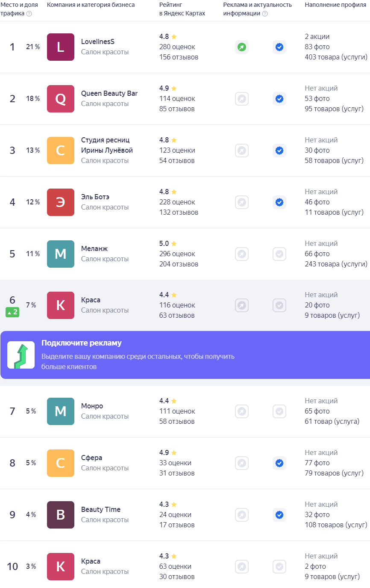Viewport: 370px width, 588px height.
Task: Click the green advertising icon for LovelinesS
Action: 242,47
